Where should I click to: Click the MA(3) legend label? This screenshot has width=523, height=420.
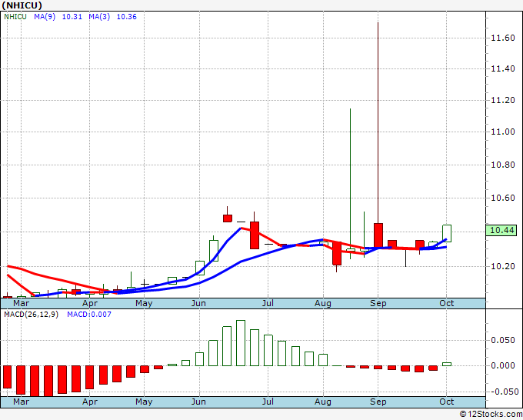99,17
